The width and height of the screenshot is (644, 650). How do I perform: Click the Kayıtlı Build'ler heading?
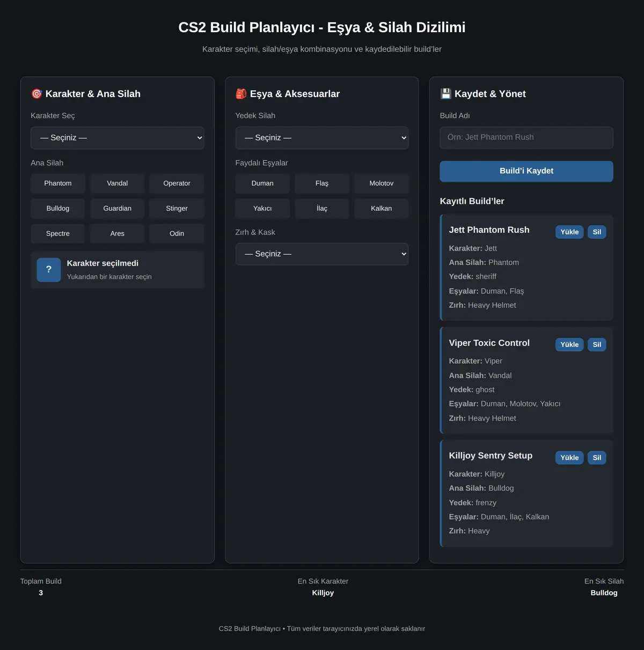click(472, 201)
